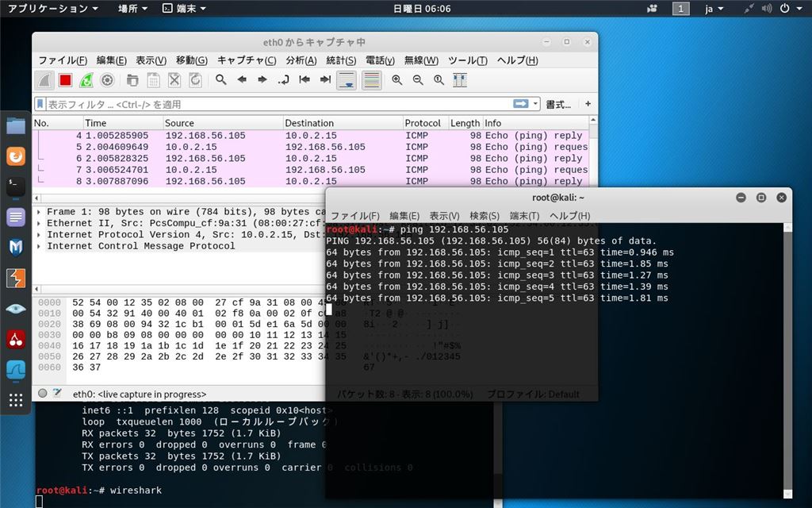Click the filter bookmark icon

click(x=40, y=104)
